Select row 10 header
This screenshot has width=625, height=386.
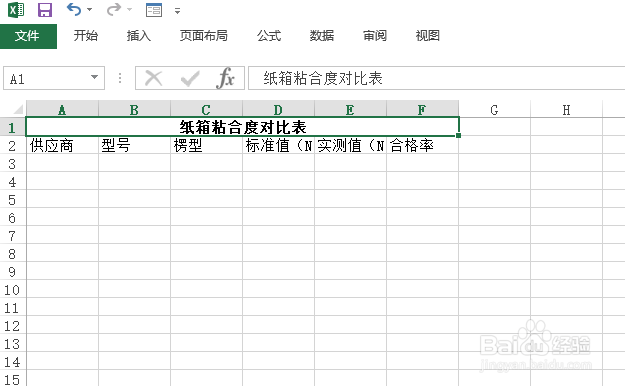[12, 290]
